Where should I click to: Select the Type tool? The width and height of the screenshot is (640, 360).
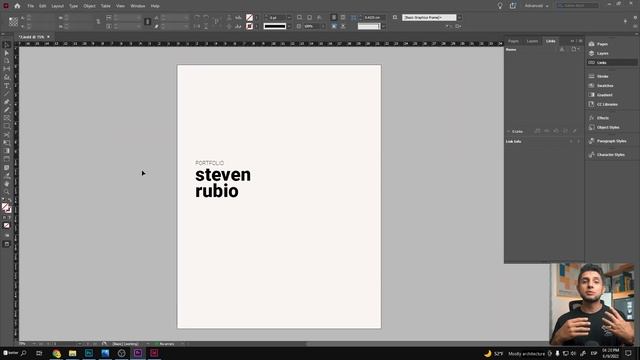click(7, 86)
